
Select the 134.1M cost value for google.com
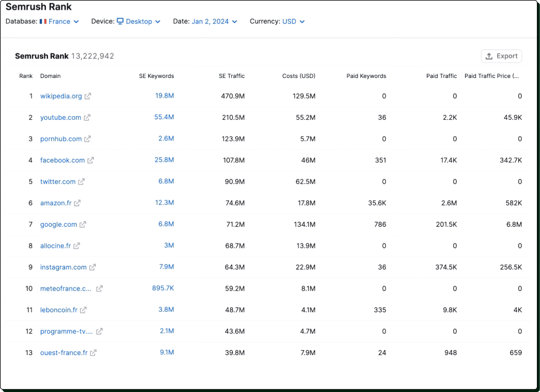click(x=305, y=224)
